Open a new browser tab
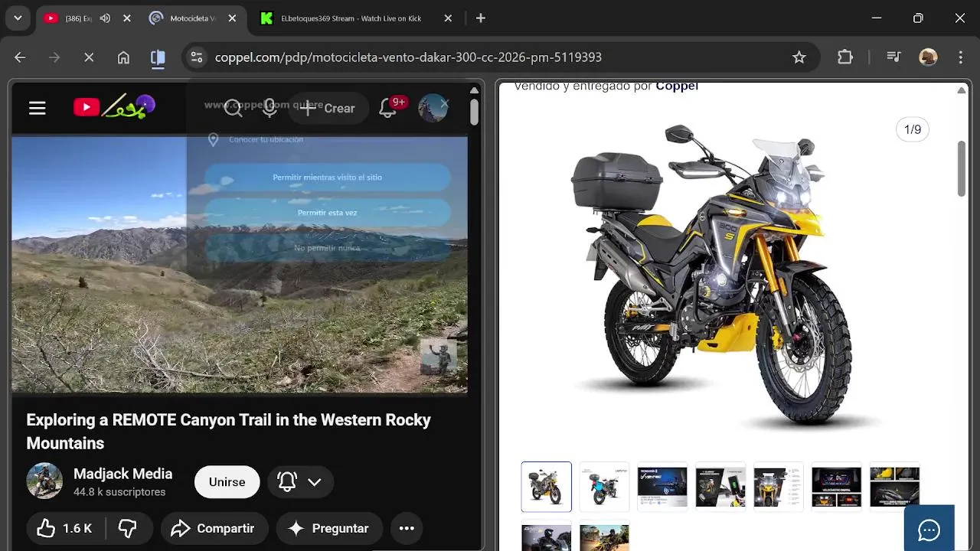Viewport: 980px width, 551px height. 481,18
